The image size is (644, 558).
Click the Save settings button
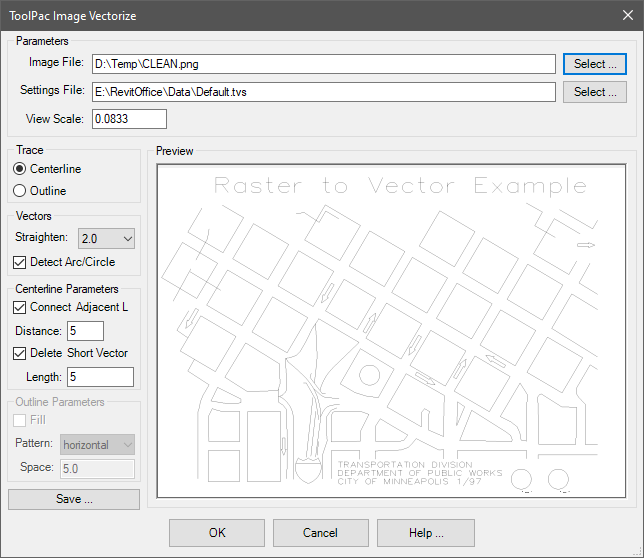coord(74,499)
